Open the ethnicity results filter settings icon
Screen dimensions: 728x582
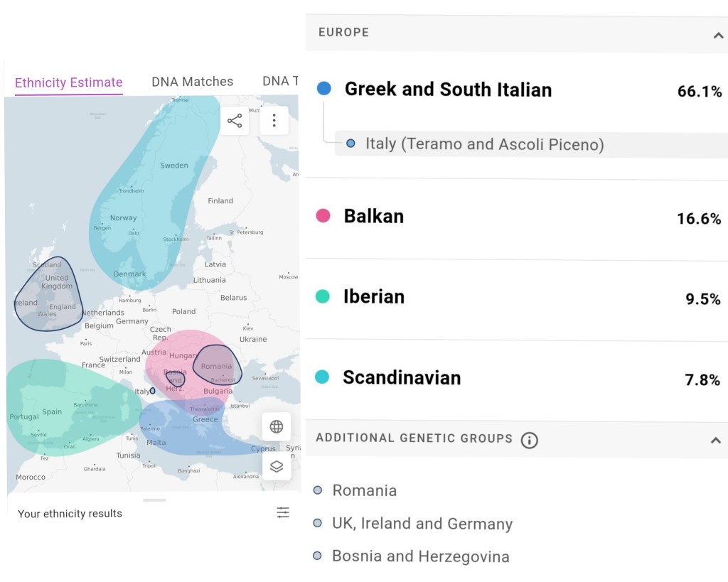pyautogui.click(x=283, y=512)
